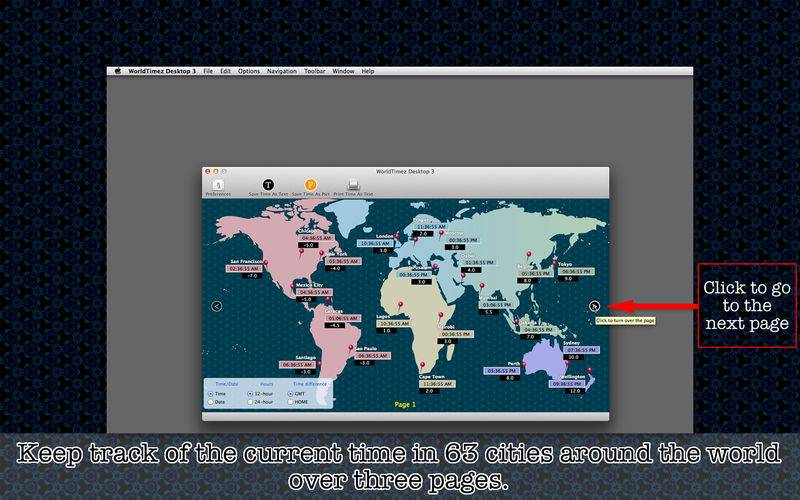Click the -4.0 offset under New York
This screenshot has width=800, height=500.
(335, 268)
